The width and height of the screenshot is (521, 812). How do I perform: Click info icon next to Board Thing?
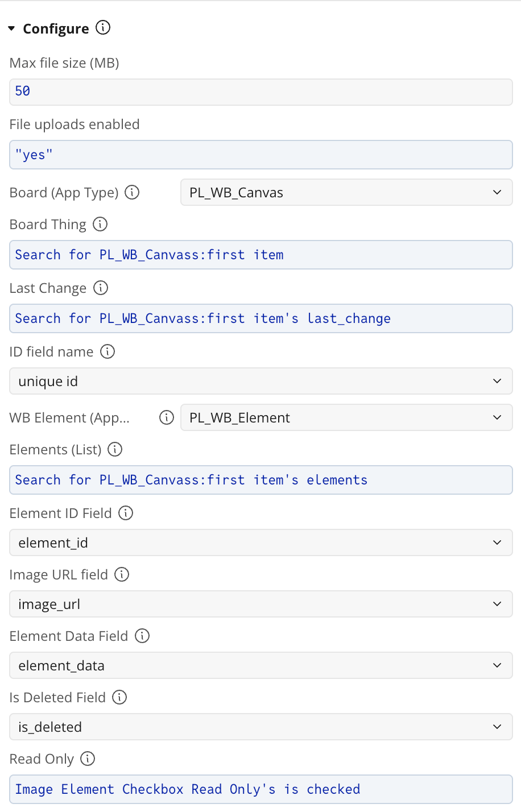(x=100, y=224)
